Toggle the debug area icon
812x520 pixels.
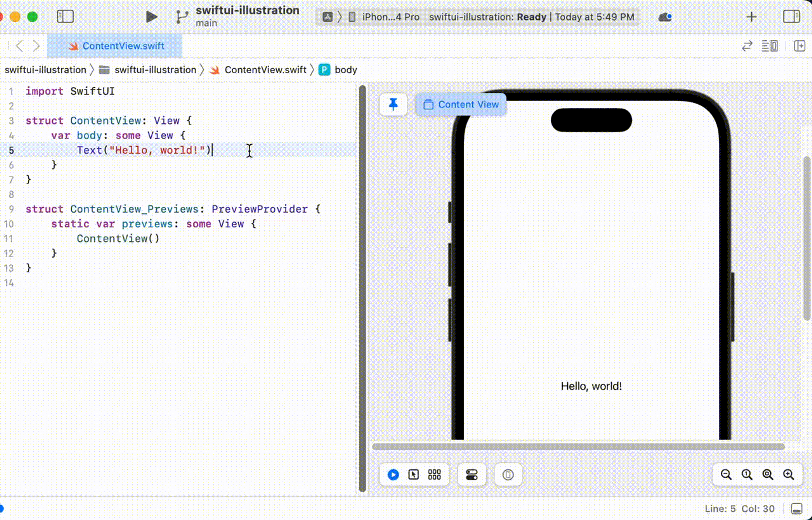797,509
